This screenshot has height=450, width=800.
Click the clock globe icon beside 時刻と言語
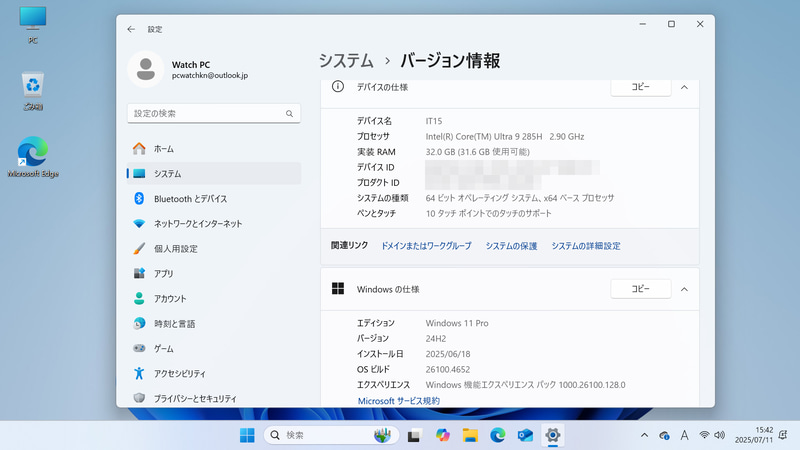point(139,323)
